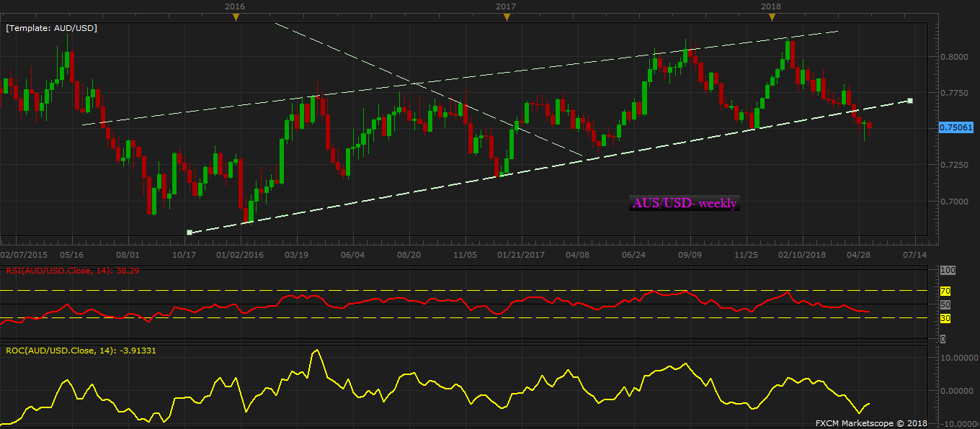Click the RSI 100 scale label
Screen dimensions: 980x429
coord(948,270)
